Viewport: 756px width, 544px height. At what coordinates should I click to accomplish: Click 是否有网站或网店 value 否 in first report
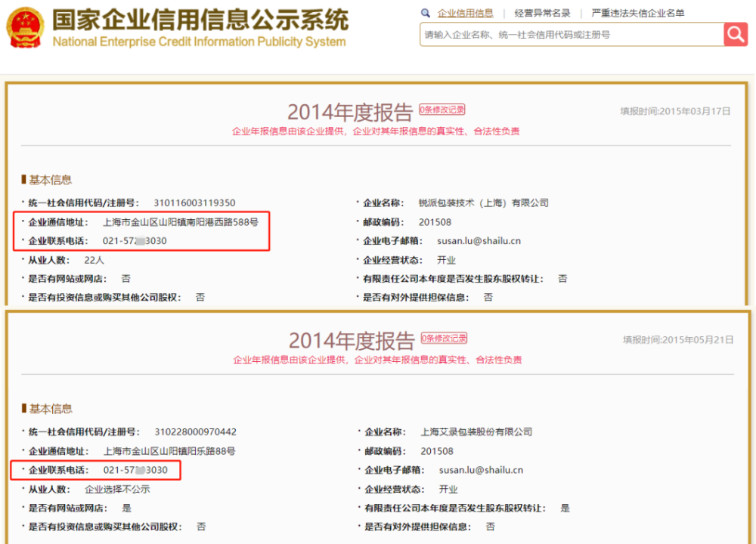(x=125, y=279)
